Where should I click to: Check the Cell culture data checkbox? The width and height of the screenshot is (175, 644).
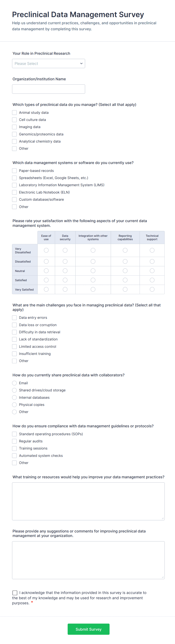(x=14, y=120)
